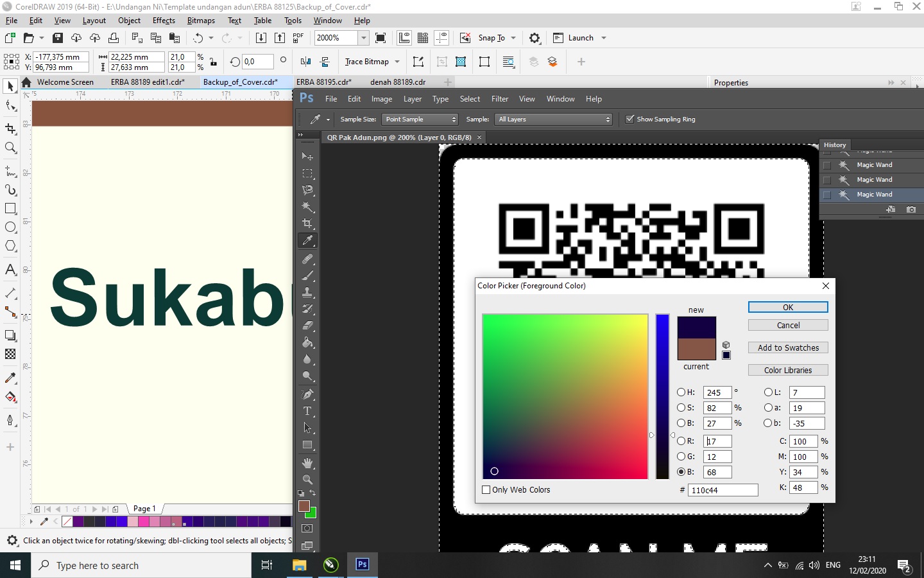Click the CorelDRAW Options gear icon
The width and height of the screenshot is (924, 578).
tap(535, 38)
